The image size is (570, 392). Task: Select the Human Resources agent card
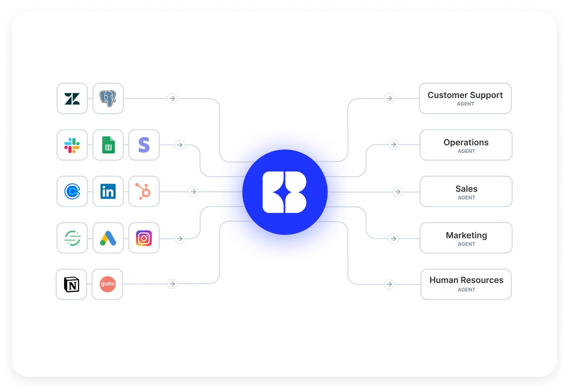tap(466, 284)
